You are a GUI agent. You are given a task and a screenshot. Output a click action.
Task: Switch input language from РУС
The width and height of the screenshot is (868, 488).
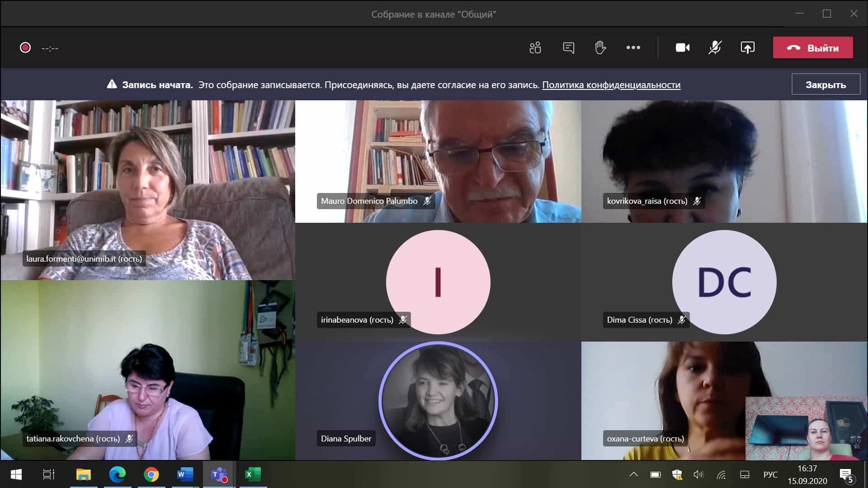tap(770, 474)
